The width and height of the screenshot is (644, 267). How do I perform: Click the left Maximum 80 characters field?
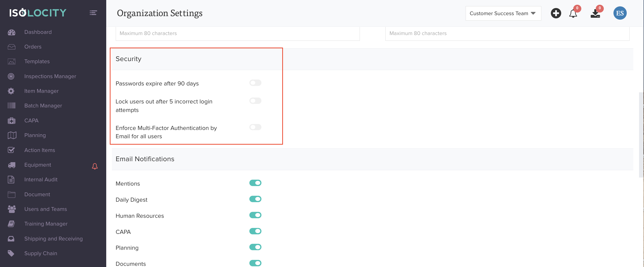tap(237, 34)
